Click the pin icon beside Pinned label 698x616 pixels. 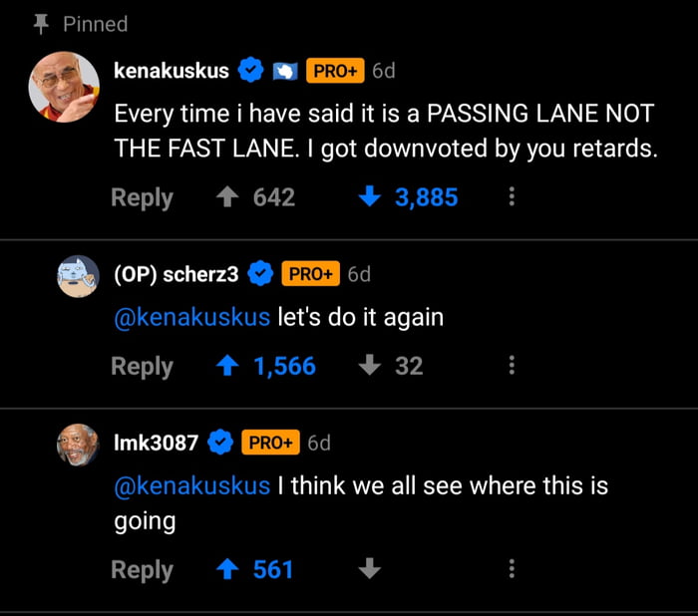click(42, 23)
